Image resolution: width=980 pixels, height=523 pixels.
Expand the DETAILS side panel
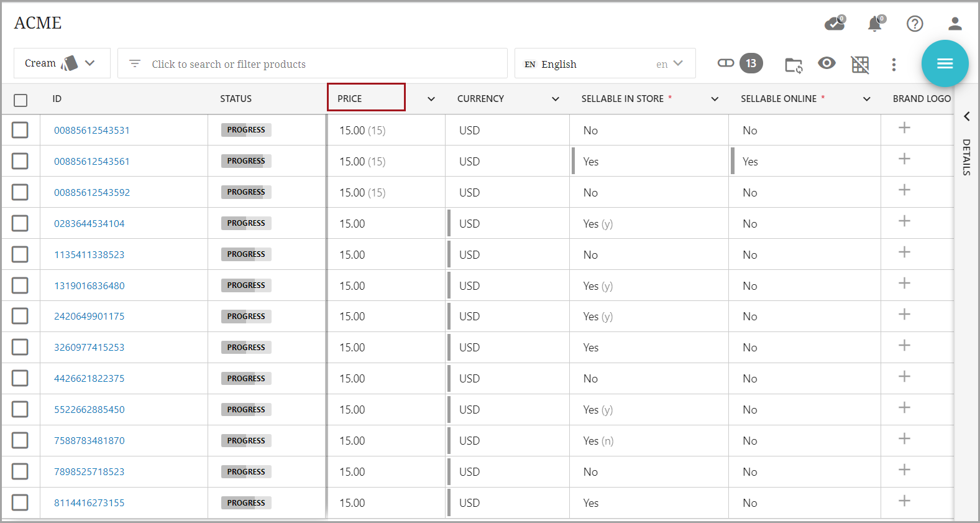pyautogui.click(x=966, y=117)
